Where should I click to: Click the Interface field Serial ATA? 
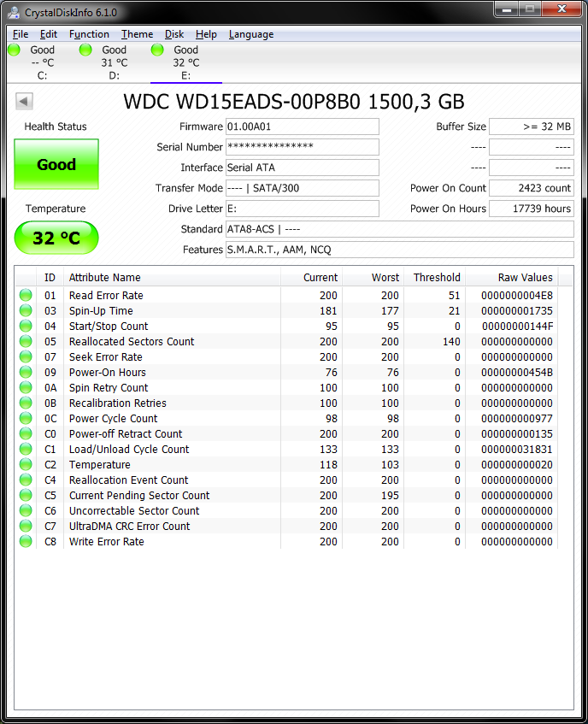point(303,168)
